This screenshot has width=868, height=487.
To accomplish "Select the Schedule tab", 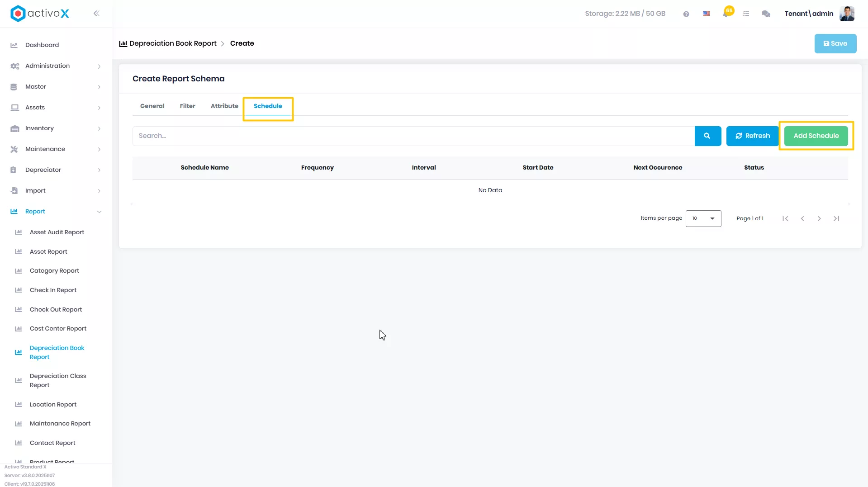I will click(268, 106).
